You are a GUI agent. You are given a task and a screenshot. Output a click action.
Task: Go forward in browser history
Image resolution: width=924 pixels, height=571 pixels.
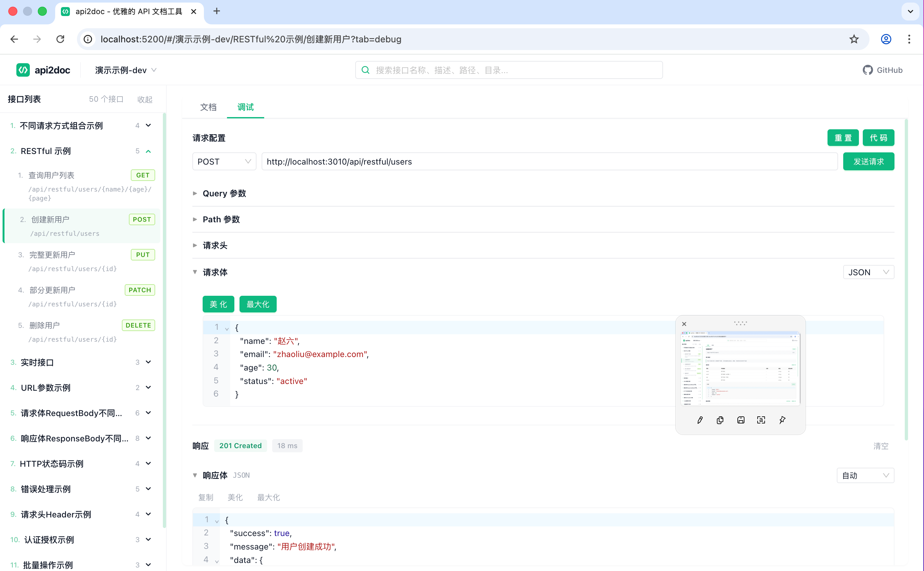point(37,39)
